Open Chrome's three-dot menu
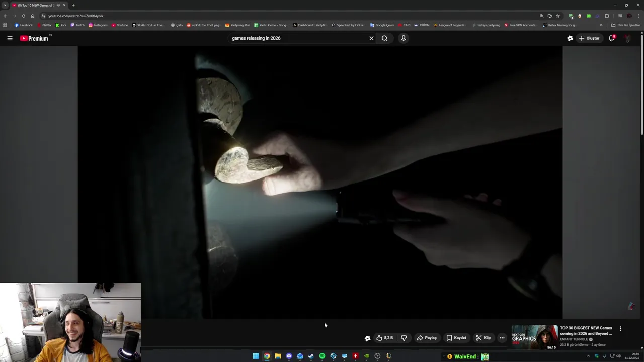The image size is (644, 362). 638,16
